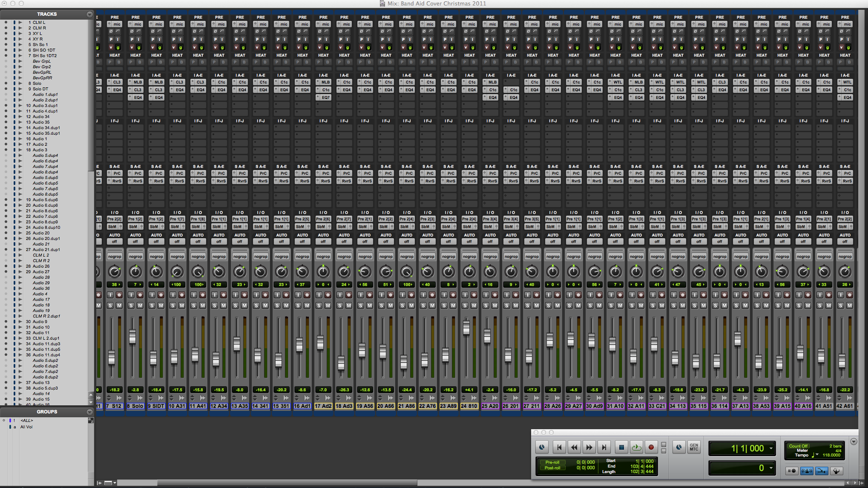Click the volume fader on the 8 Solo channel

tap(132, 337)
